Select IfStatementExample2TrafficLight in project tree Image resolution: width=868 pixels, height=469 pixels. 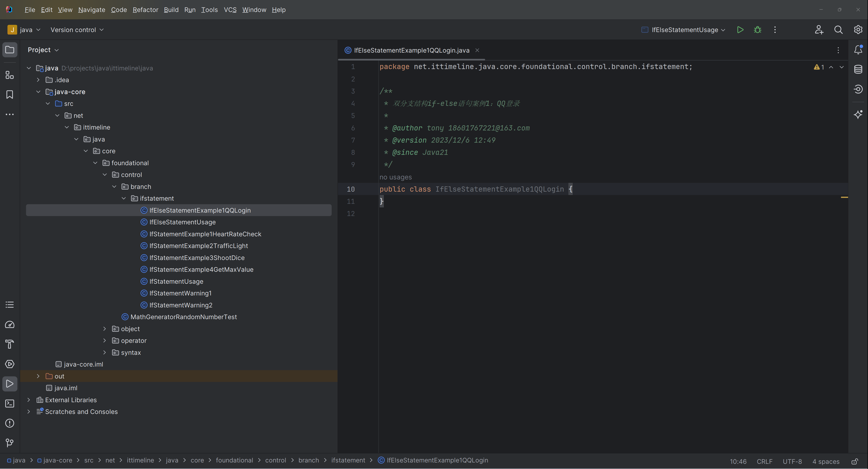pyautogui.click(x=198, y=246)
